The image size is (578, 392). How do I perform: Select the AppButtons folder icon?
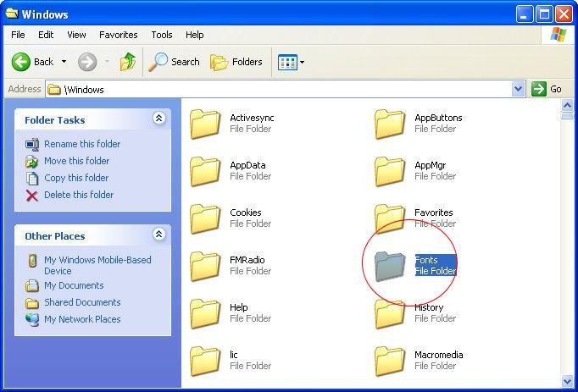pos(390,124)
